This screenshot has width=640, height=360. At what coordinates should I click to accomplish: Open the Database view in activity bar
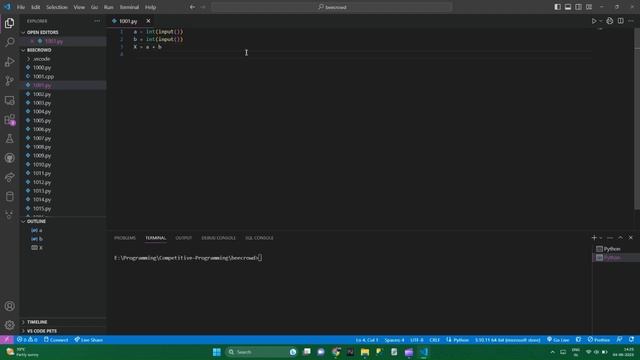[x=9, y=196]
